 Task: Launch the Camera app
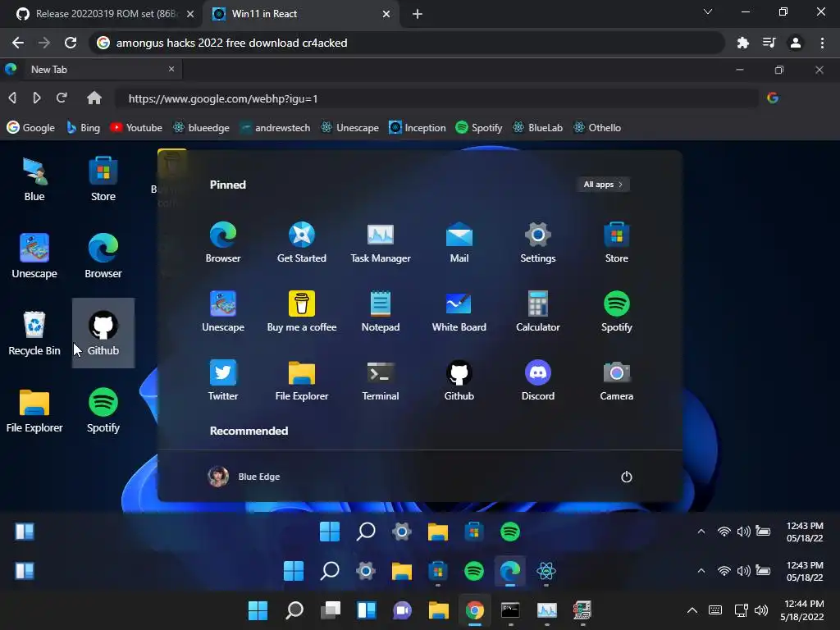(617, 381)
